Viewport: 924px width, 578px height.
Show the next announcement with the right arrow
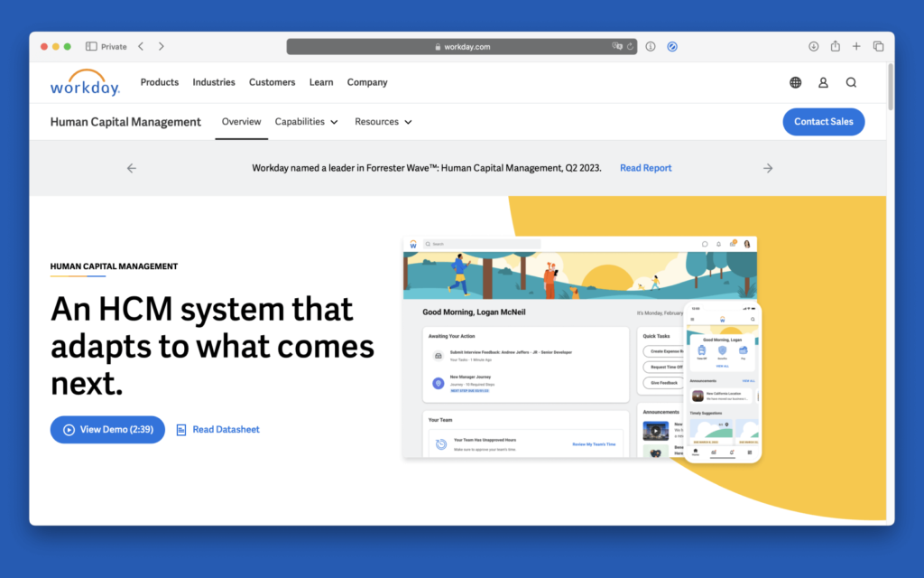768,168
